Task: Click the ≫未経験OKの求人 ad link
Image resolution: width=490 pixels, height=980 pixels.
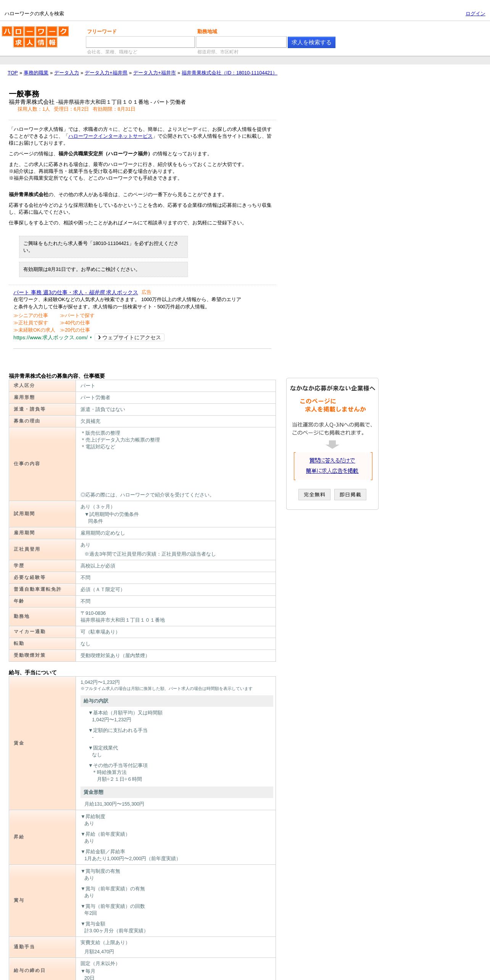Action: point(34,330)
